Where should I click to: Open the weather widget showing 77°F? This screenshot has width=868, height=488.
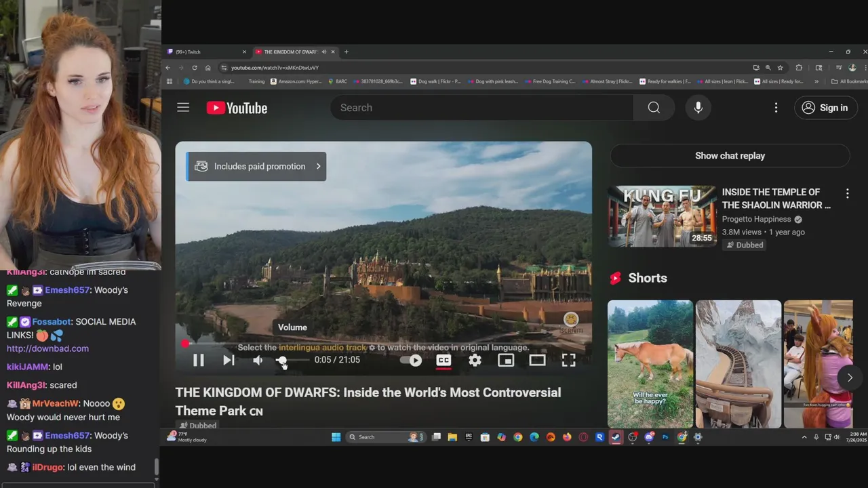186,437
